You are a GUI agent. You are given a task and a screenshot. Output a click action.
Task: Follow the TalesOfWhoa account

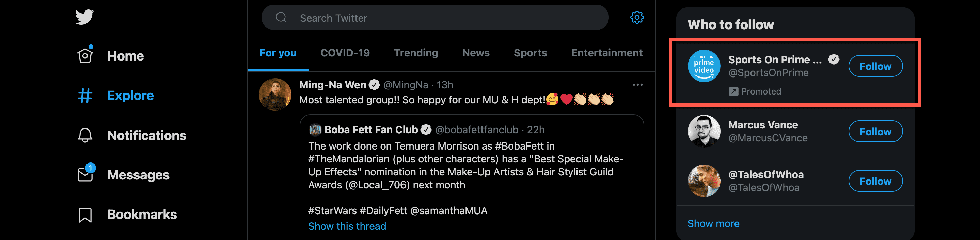click(875, 181)
